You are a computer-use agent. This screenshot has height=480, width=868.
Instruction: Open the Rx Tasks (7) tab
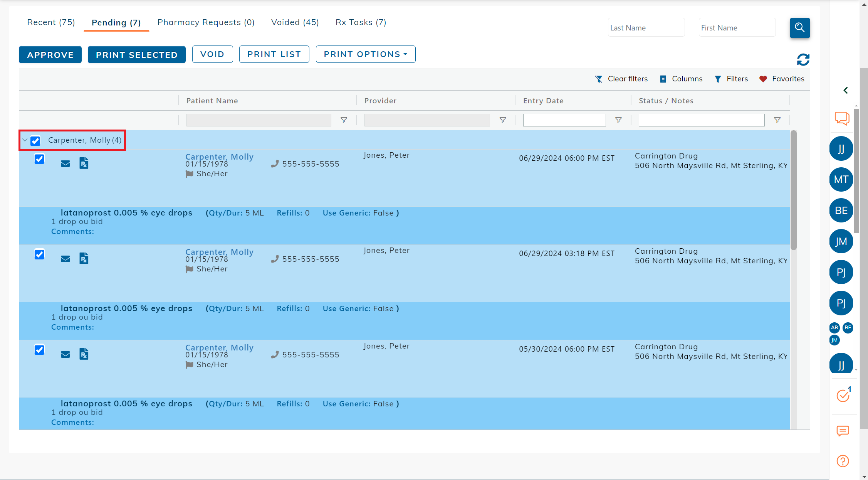[x=361, y=22]
